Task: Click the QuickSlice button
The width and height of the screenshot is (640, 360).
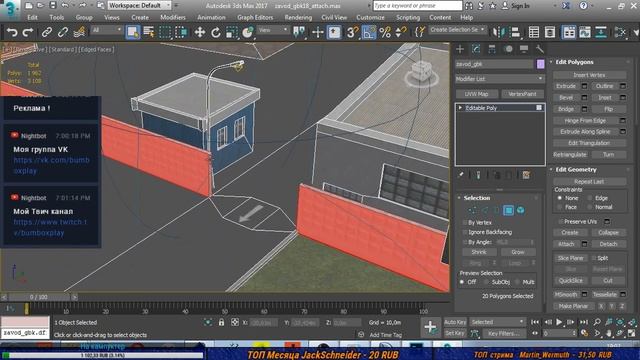Action: pos(570,280)
